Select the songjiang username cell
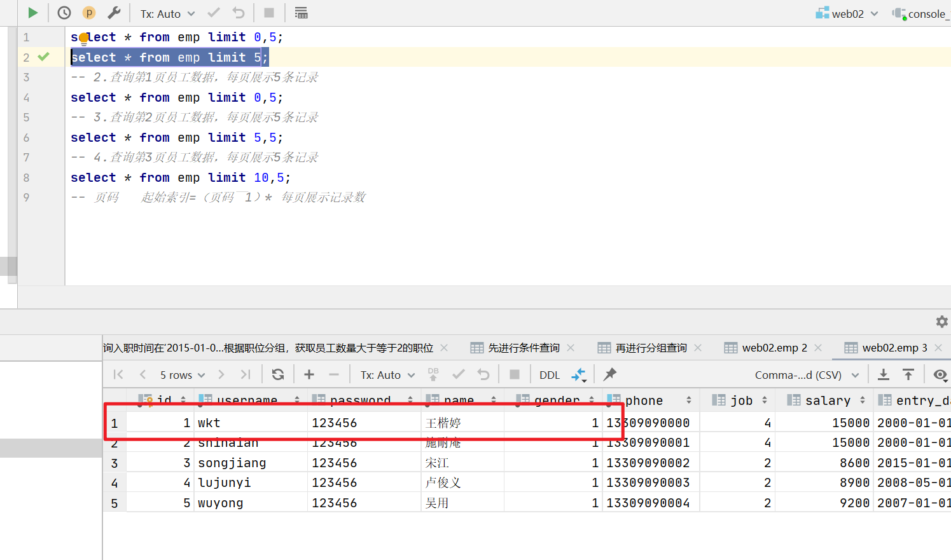Image resolution: width=951 pixels, height=560 pixels. (232, 463)
